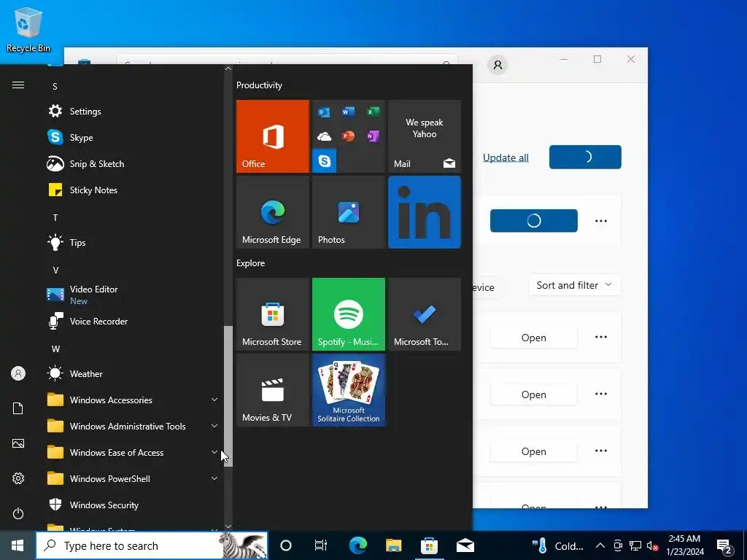Image resolution: width=747 pixels, height=560 pixels.
Task: Expand the Start menu hamburger
Action: coord(18,85)
